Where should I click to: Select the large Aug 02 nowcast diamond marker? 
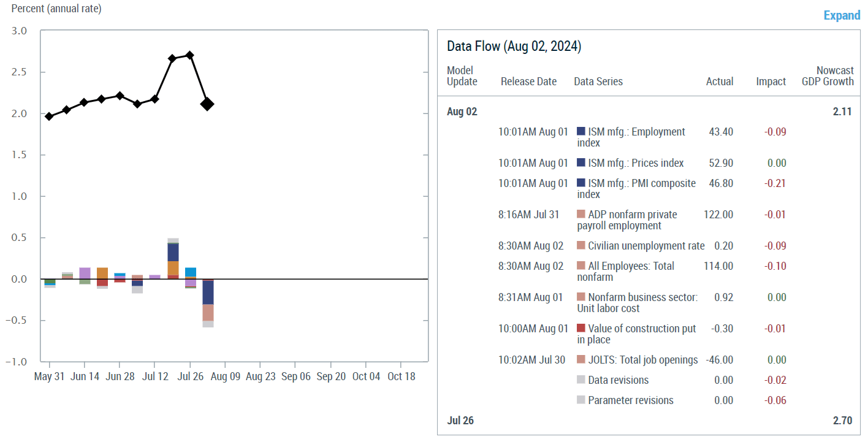coord(207,104)
